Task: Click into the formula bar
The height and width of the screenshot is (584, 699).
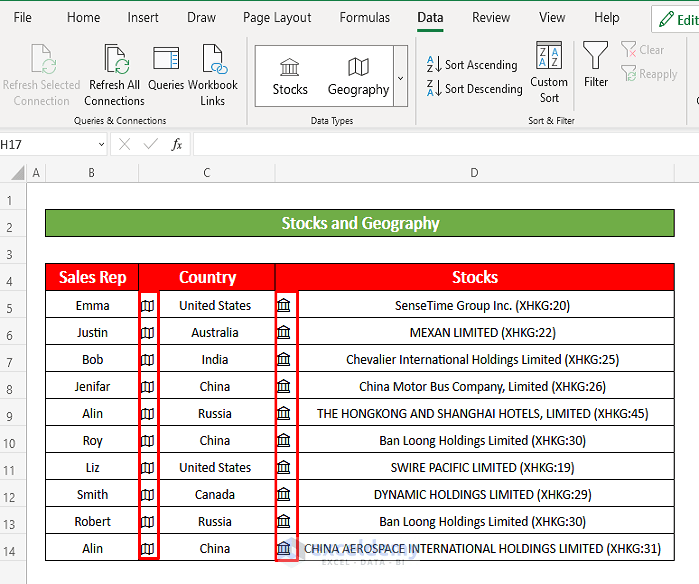Action: pyautogui.click(x=446, y=144)
